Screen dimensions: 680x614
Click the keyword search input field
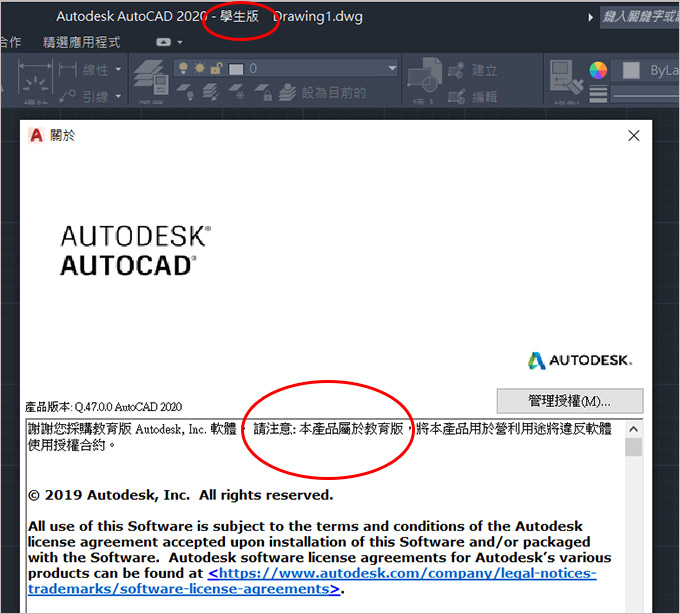point(640,17)
